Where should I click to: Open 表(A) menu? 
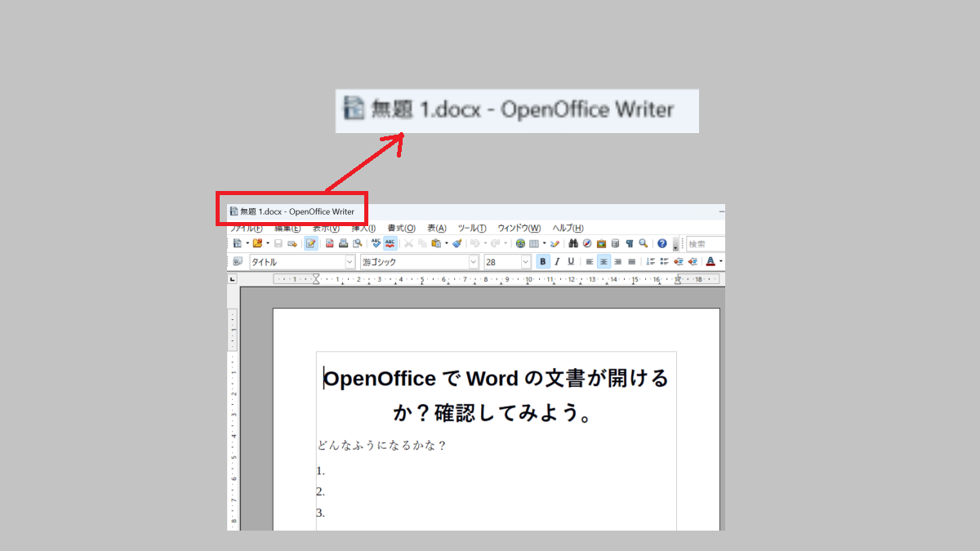[437, 229]
